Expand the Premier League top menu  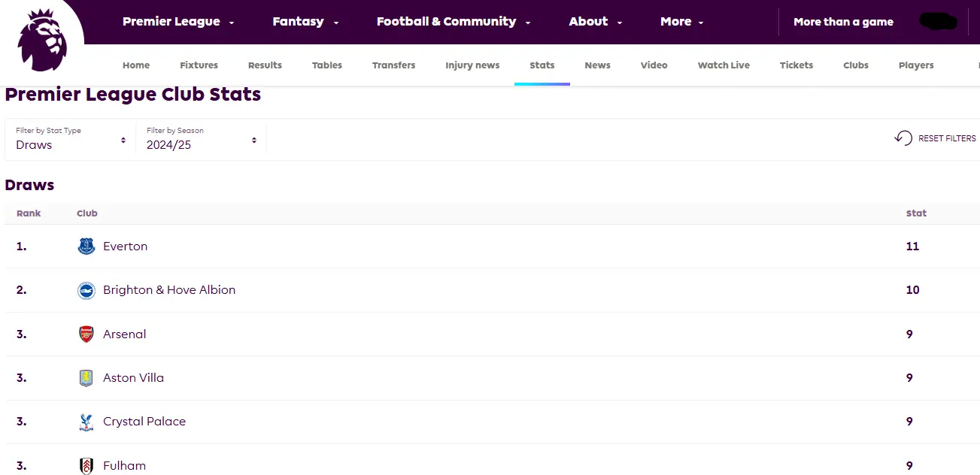point(178,22)
